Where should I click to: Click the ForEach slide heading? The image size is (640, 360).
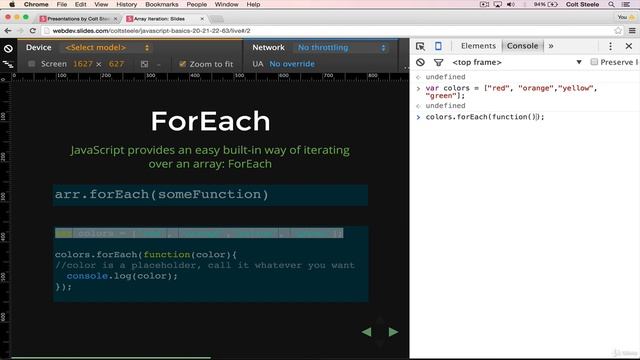point(210,121)
